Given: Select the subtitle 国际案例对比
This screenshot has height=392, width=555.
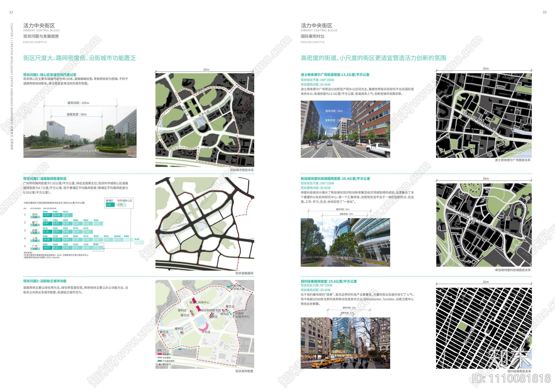Looking at the screenshot, I should 313,36.
